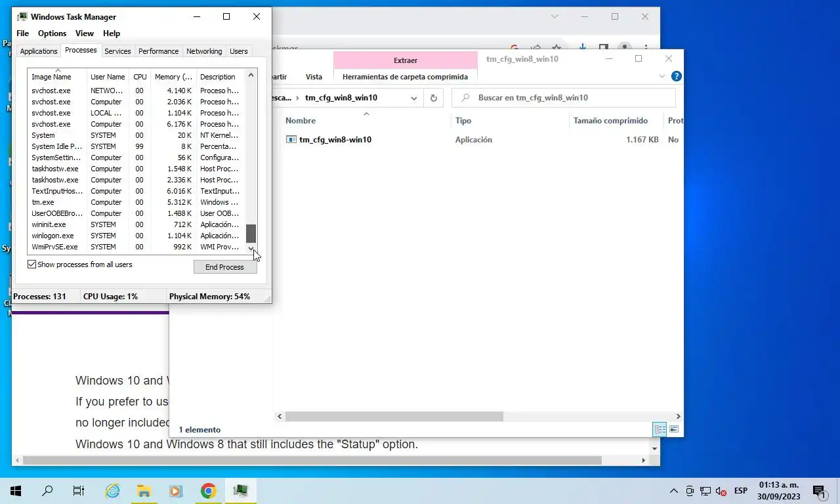Click the End Process button
Image resolution: width=840 pixels, height=504 pixels.
(224, 267)
